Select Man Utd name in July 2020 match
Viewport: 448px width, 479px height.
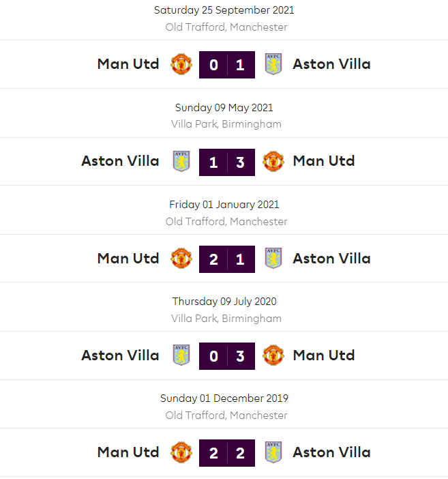tap(324, 355)
